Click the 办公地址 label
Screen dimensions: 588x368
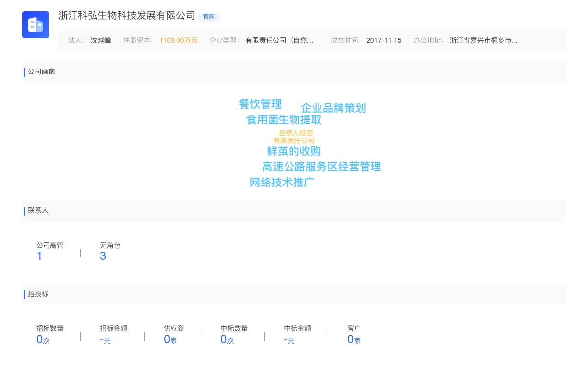pos(429,41)
